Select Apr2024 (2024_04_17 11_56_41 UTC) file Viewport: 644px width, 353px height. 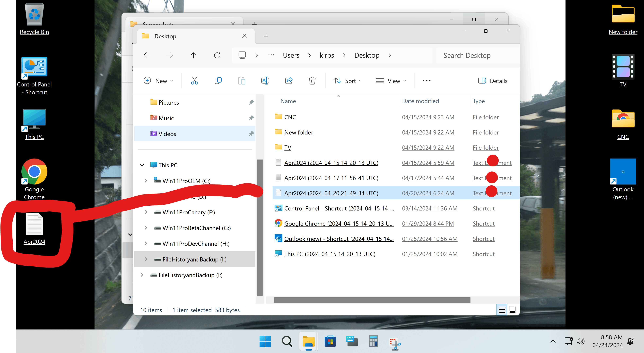click(331, 178)
